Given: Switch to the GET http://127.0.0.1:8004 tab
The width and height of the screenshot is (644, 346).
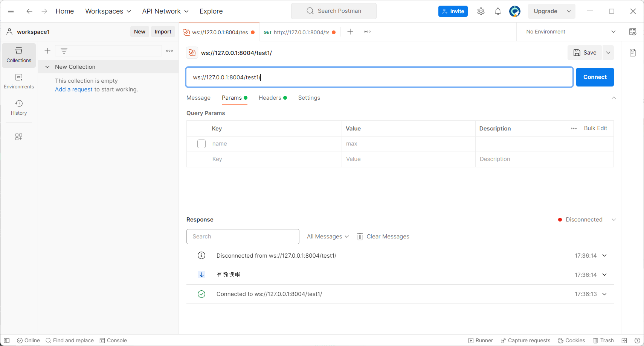Looking at the screenshot, I should pos(299,32).
